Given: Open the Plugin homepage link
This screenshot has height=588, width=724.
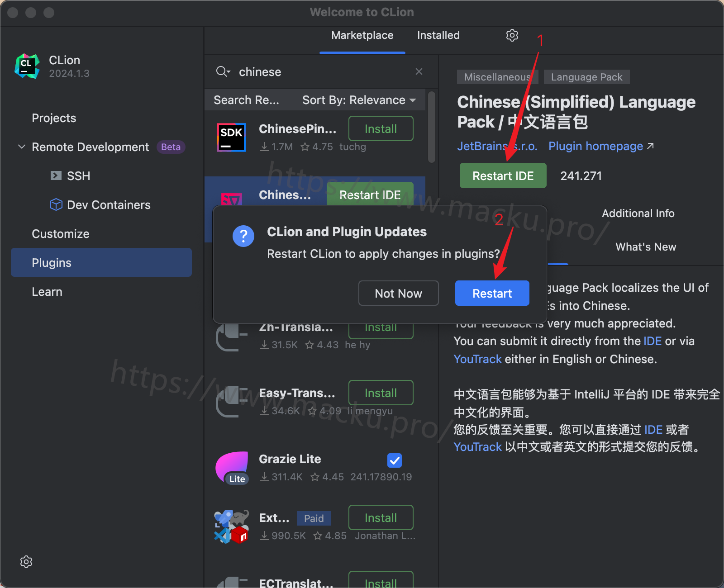Looking at the screenshot, I should (601, 146).
